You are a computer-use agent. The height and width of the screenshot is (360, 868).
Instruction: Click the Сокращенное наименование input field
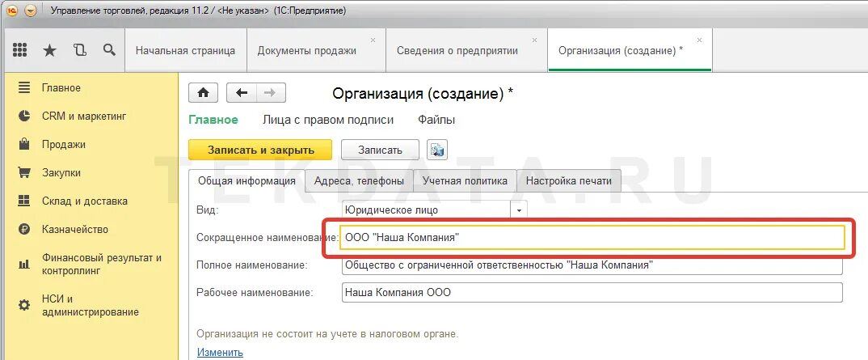pos(592,237)
